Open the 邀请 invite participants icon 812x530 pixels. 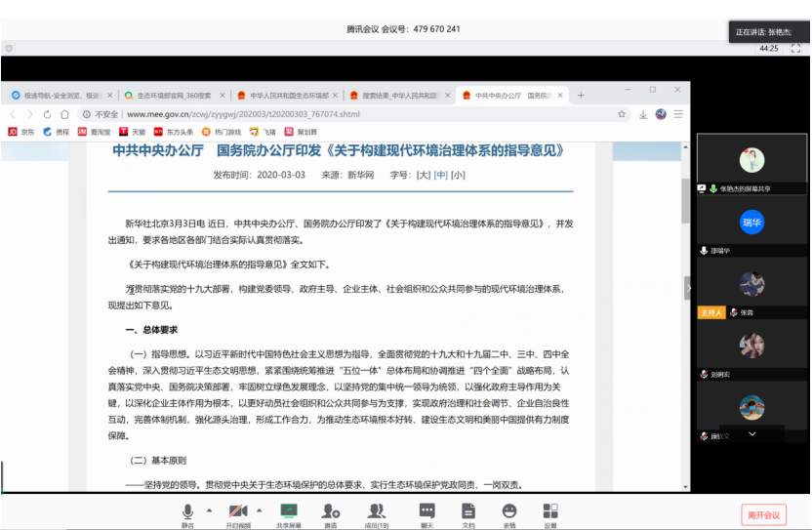click(x=331, y=511)
